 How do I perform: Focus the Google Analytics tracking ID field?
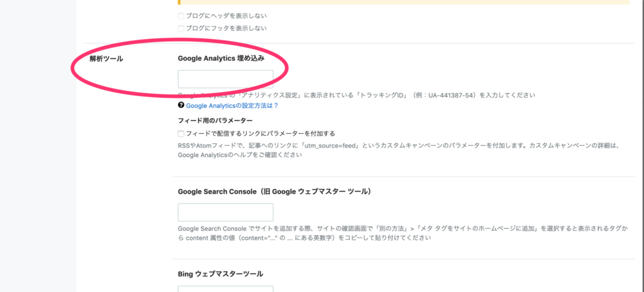coord(225,79)
